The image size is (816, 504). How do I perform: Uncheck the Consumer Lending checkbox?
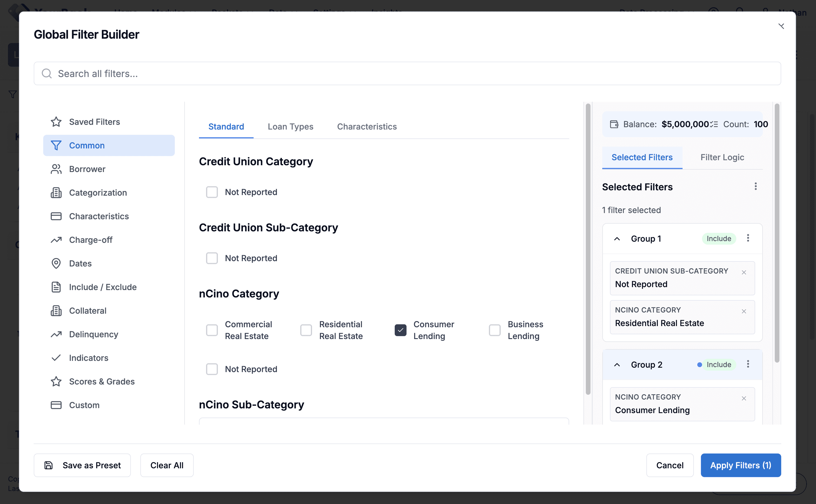coord(400,330)
